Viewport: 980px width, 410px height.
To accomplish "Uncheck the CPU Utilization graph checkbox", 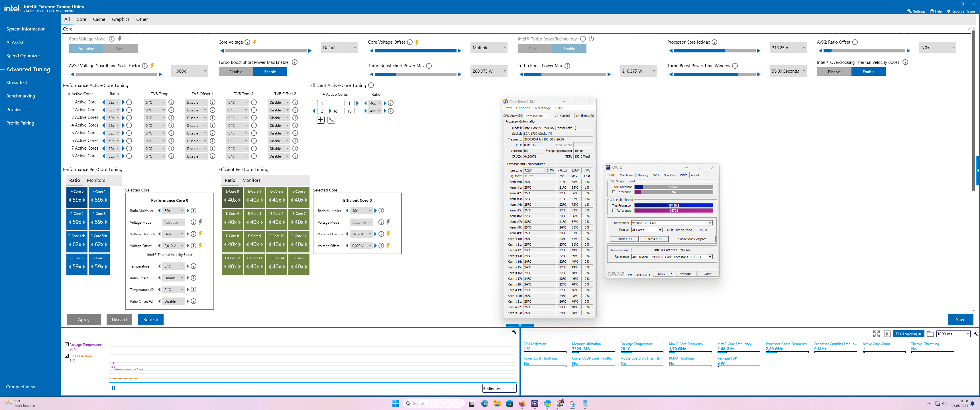I will point(67,356).
